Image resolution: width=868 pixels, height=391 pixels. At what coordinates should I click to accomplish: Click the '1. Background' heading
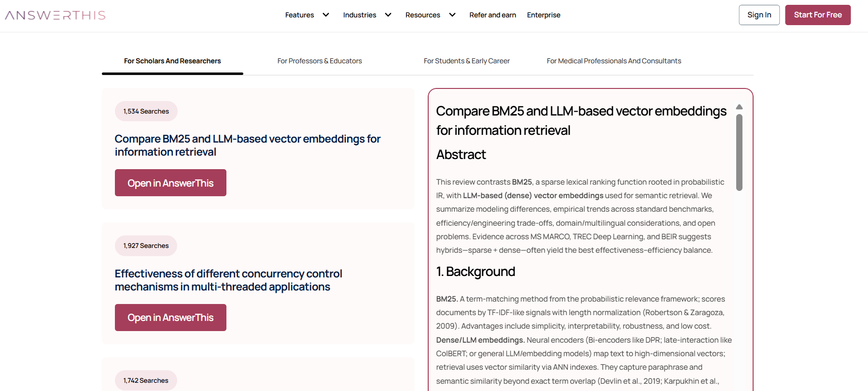(476, 272)
